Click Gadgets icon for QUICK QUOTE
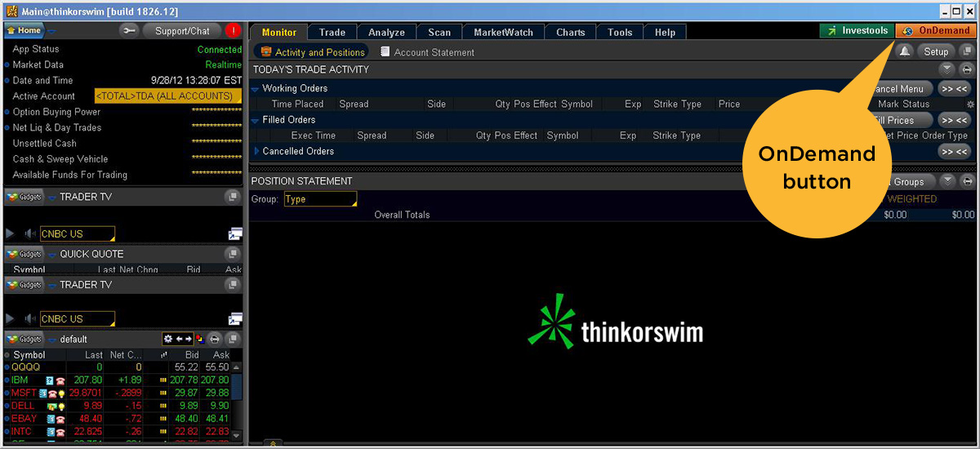 point(24,254)
